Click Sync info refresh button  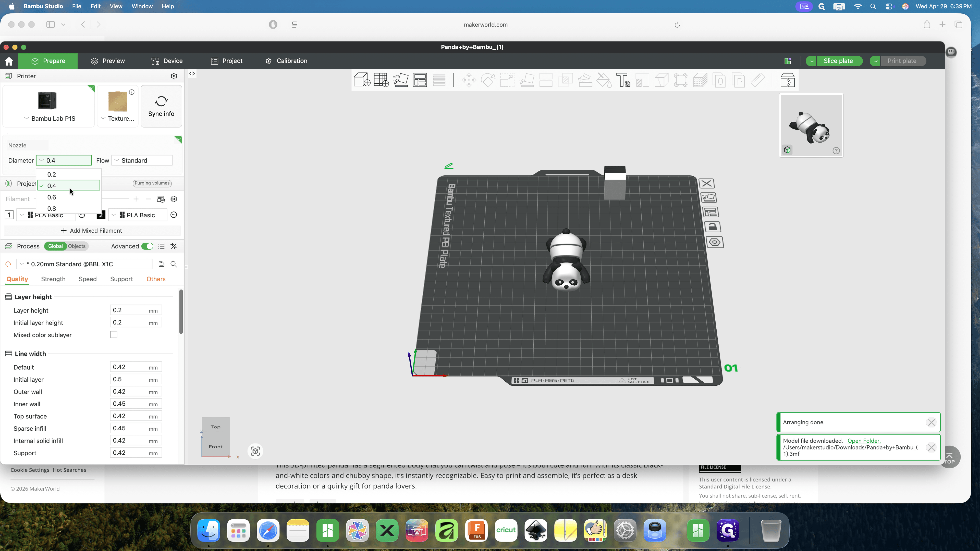click(x=161, y=106)
